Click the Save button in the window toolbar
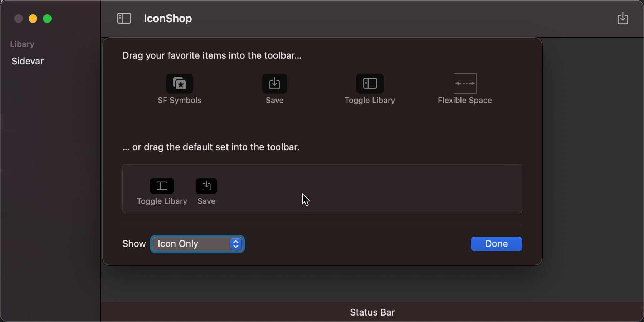Screen dimensions: 644x322 click(623, 18)
